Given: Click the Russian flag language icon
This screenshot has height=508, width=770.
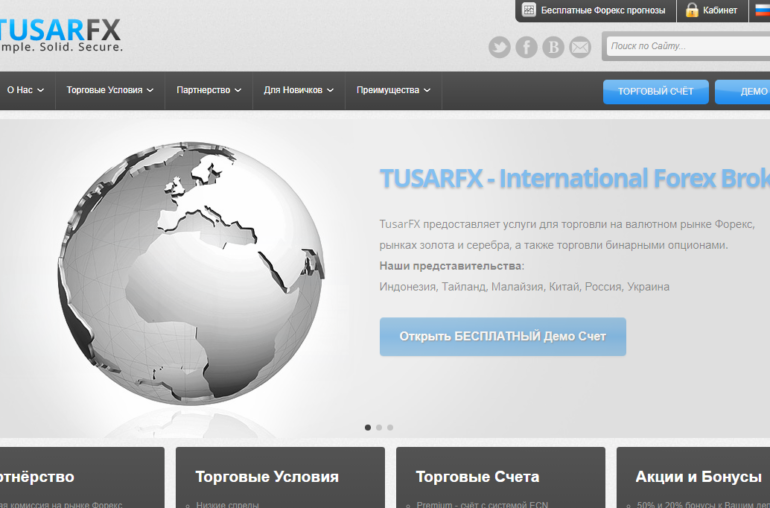Looking at the screenshot, I should 761,10.
